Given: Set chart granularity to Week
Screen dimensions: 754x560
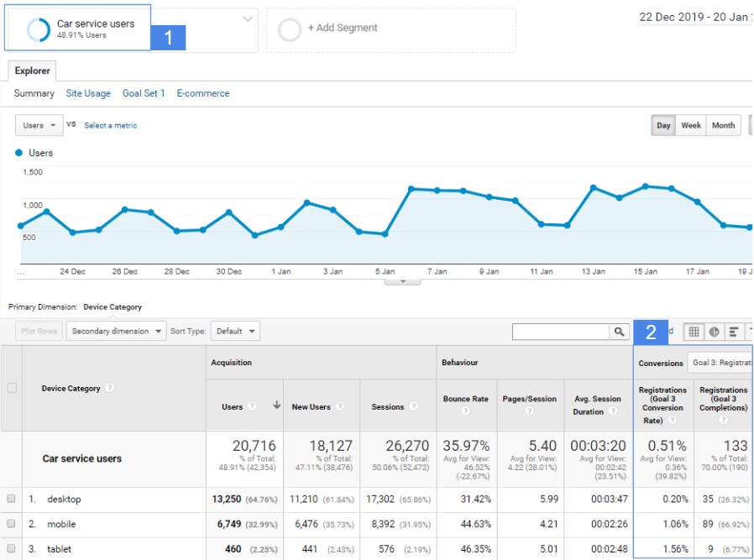Looking at the screenshot, I should (691, 125).
